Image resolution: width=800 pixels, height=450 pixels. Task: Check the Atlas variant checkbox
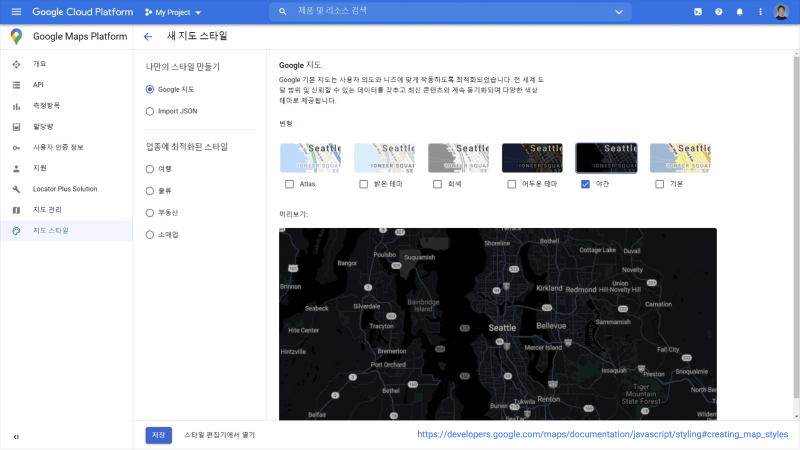tap(290, 184)
